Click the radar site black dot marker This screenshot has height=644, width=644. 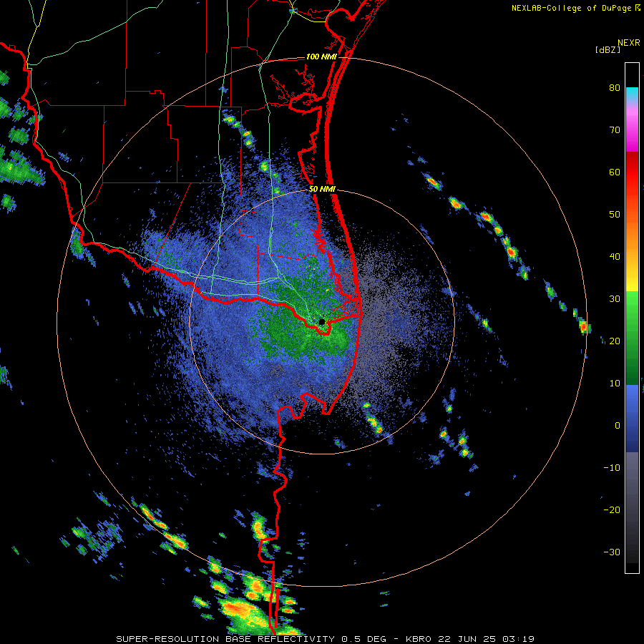pyautogui.click(x=322, y=321)
